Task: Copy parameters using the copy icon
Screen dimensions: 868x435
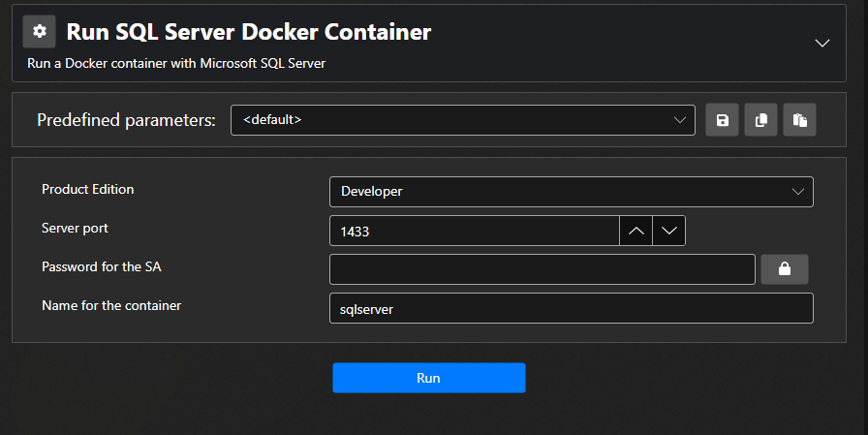Action: click(760, 120)
